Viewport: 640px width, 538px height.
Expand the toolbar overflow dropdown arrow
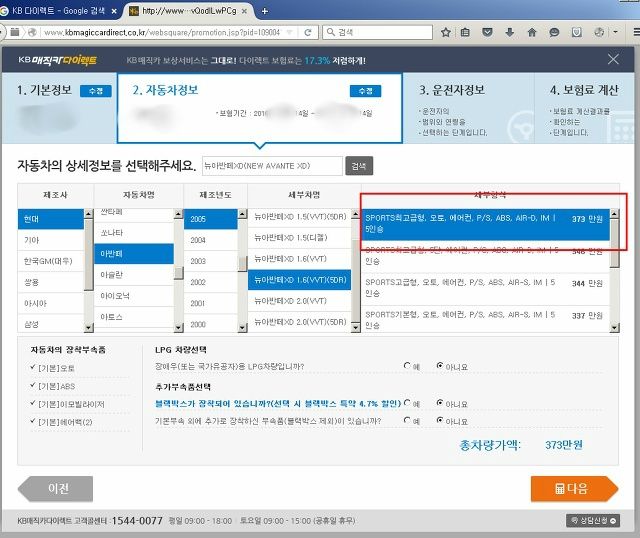(x=616, y=32)
